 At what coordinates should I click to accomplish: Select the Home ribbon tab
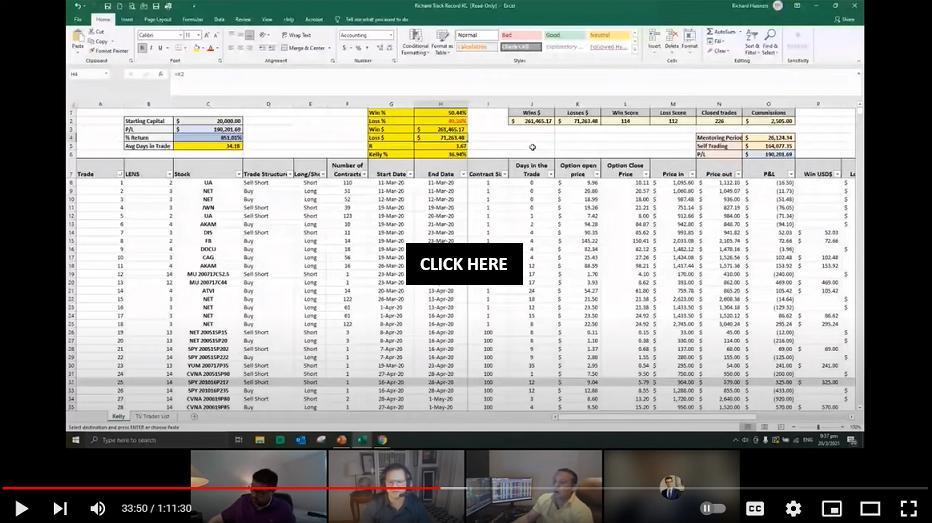[103, 20]
